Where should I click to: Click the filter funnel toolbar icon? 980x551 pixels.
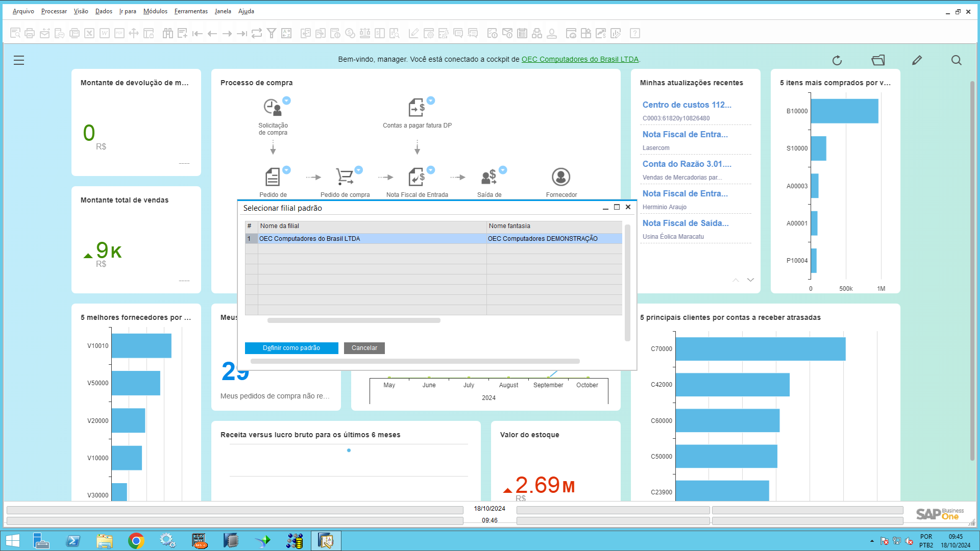[272, 34]
